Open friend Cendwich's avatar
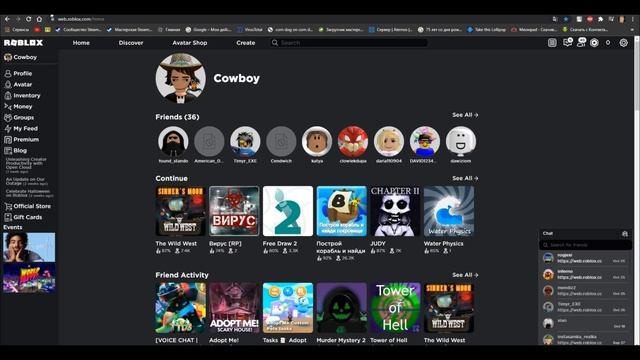The height and width of the screenshot is (360, 640). pyautogui.click(x=281, y=141)
